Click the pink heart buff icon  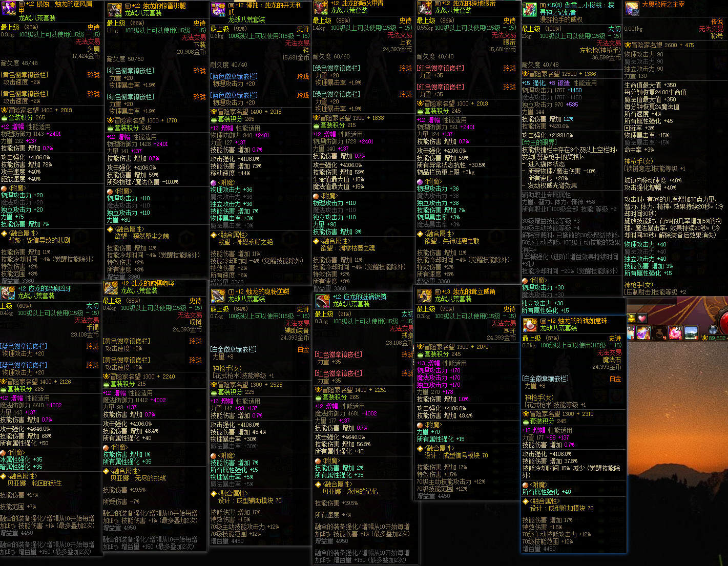(642, 318)
